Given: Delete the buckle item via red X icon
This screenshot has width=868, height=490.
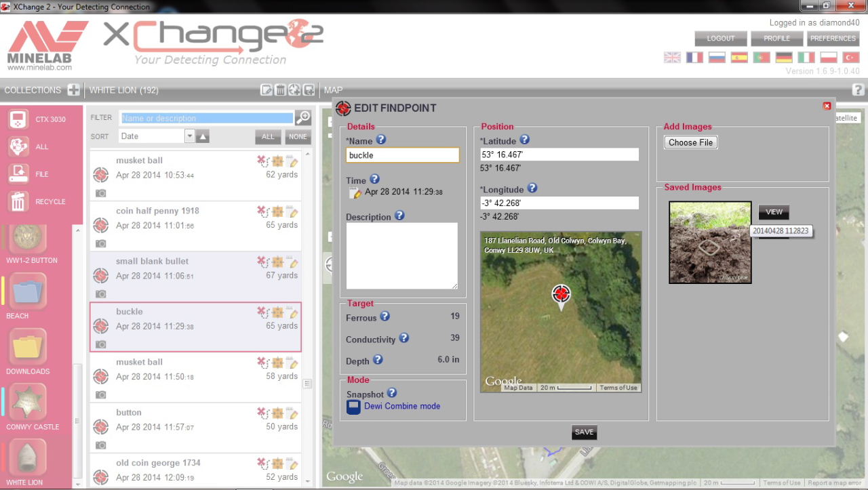Looking at the screenshot, I should tap(262, 312).
